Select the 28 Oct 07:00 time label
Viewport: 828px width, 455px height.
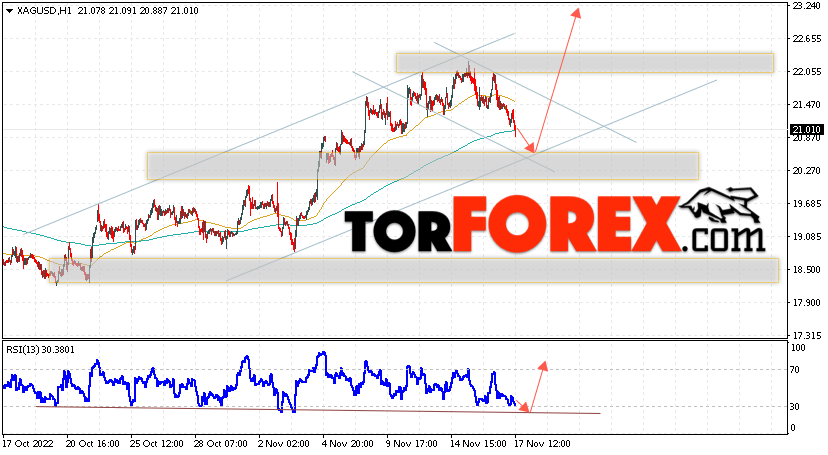(x=221, y=444)
